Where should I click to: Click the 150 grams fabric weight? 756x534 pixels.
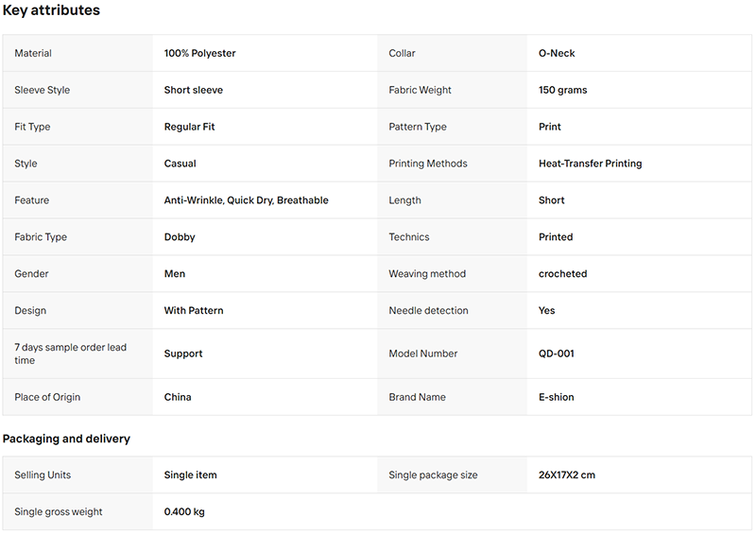[x=562, y=90]
